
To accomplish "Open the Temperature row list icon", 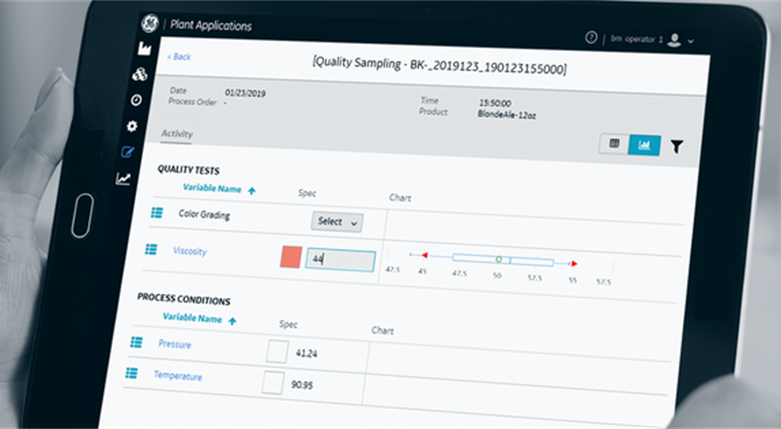I will (131, 373).
